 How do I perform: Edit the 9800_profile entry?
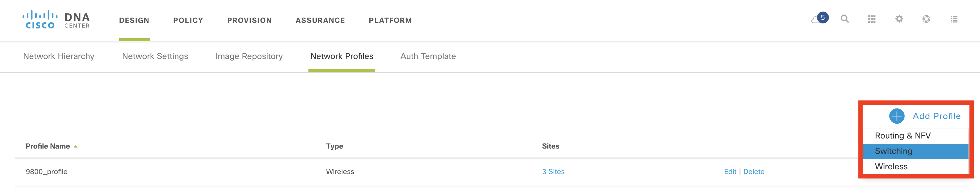pos(730,172)
